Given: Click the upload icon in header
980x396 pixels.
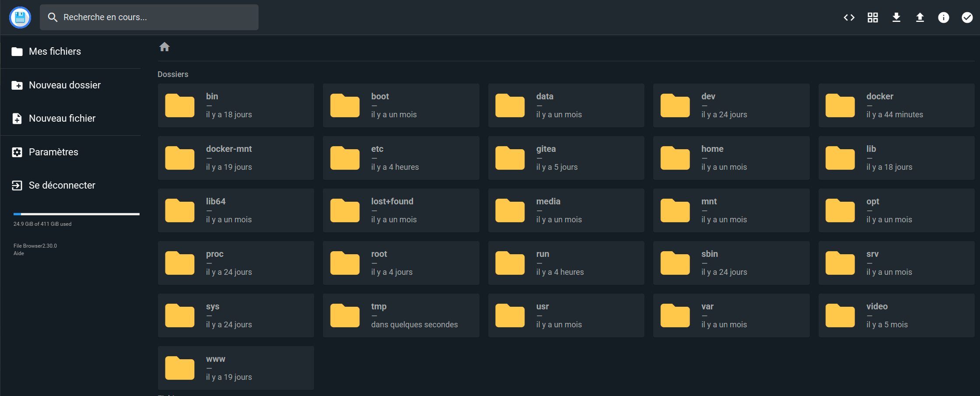Looking at the screenshot, I should [x=920, y=18].
